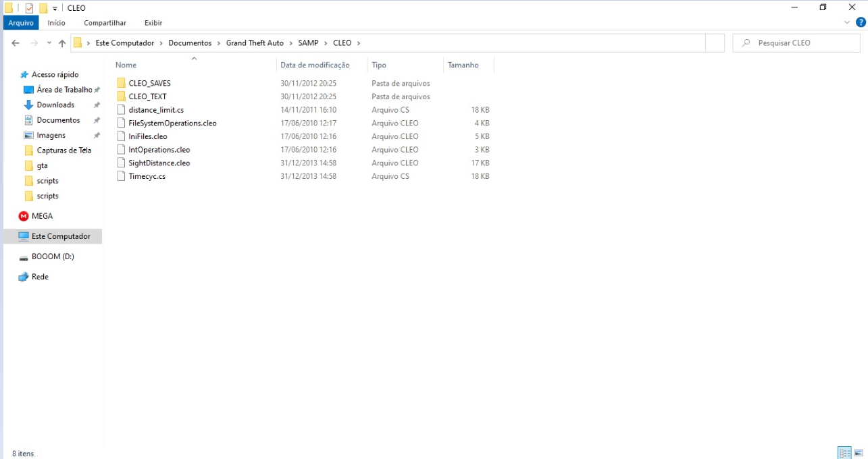The image size is (868, 459).
Task: Open Rede in the navigation pane
Action: [40, 277]
